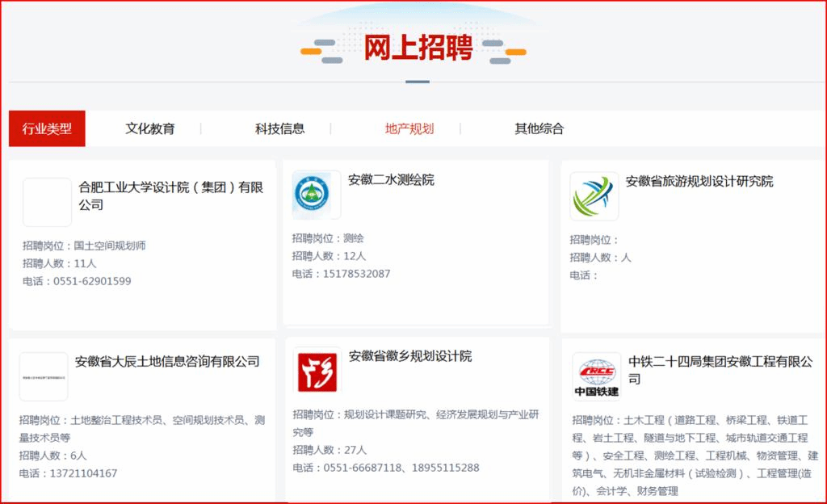Viewport: 827px width, 504px height.
Task: Switch to the 科技信息 tab
Action: 280,128
